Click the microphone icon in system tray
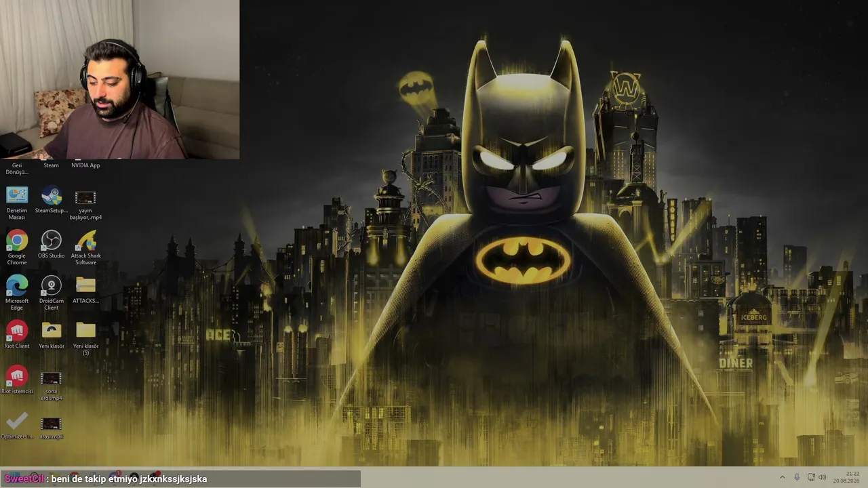 click(x=797, y=477)
